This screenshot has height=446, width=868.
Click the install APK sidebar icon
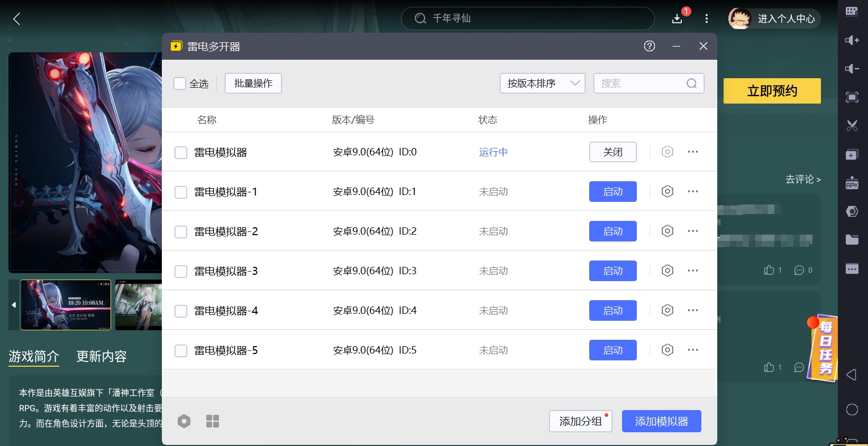(x=852, y=183)
